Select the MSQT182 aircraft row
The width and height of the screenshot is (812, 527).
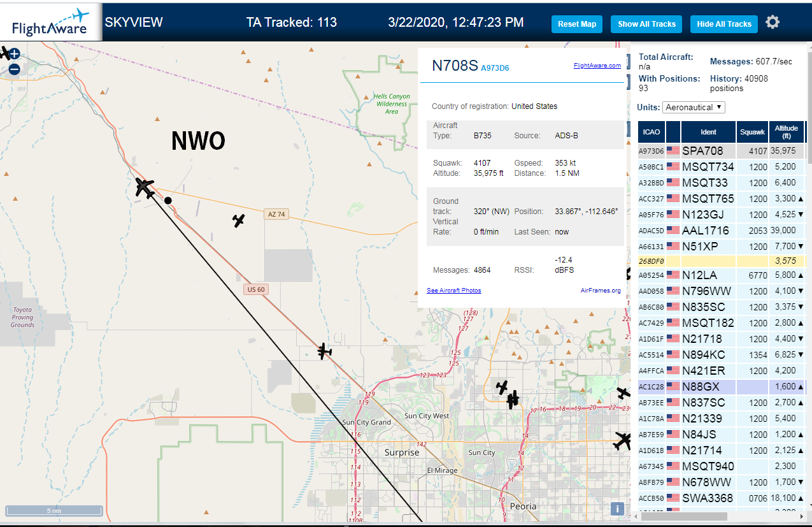click(722, 323)
